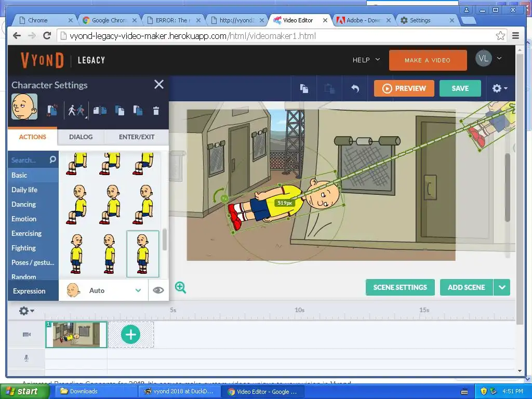Viewport: 532px width, 399px height.
Task: Click the send backward layer icon
Action: pos(138,111)
